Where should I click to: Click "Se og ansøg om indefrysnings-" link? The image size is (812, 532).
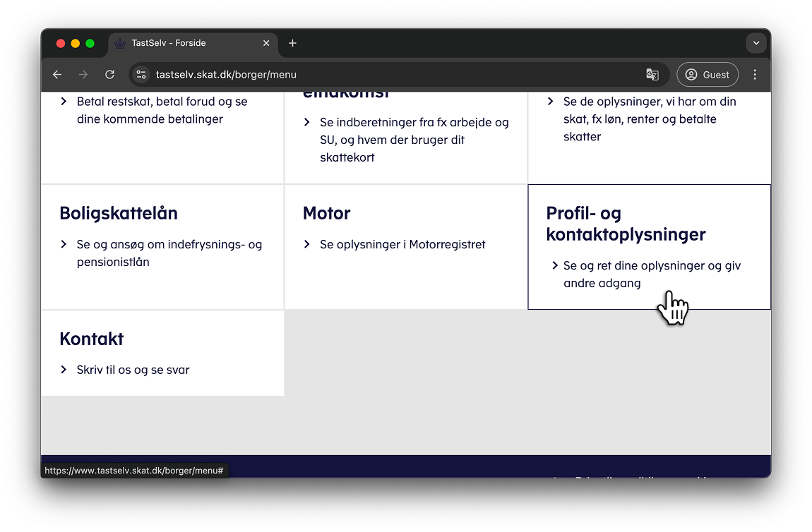[169, 245]
